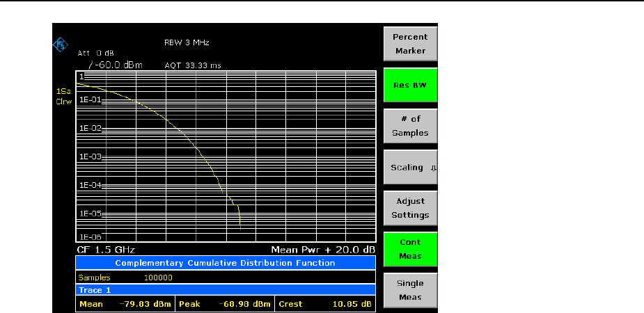Select the Trace 1 header row

tap(226, 290)
